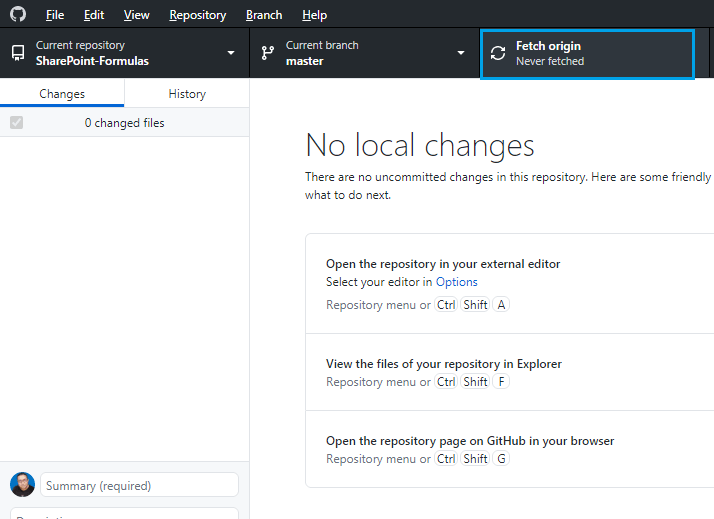Follow the Options link for editor
714x519 pixels.
457,282
